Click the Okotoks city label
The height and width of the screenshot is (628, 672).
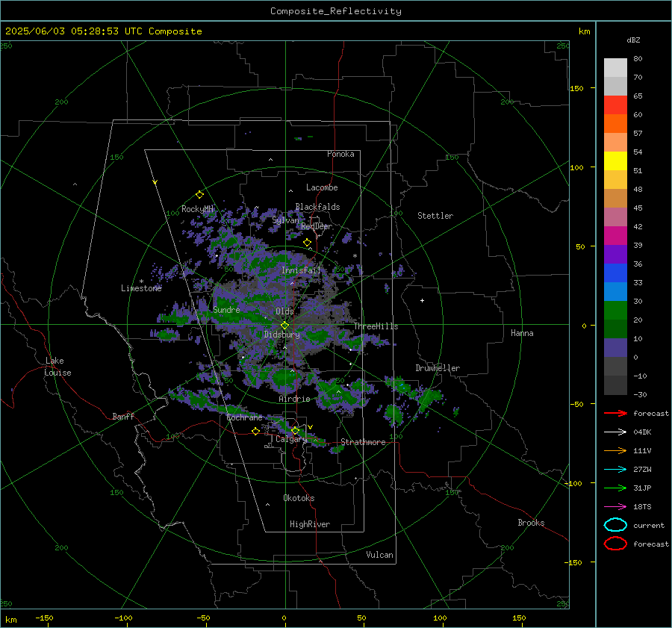click(299, 498)
